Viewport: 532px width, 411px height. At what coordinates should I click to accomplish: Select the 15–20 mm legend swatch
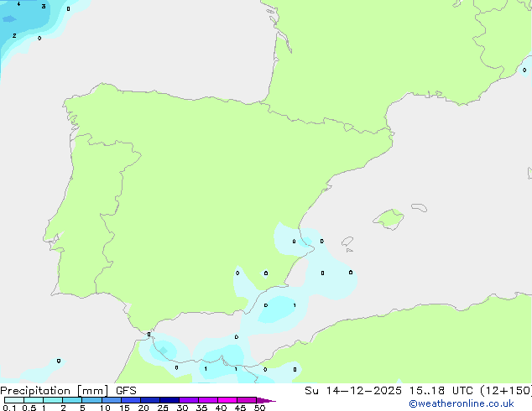pyautogui.click(x=131, y=400)
